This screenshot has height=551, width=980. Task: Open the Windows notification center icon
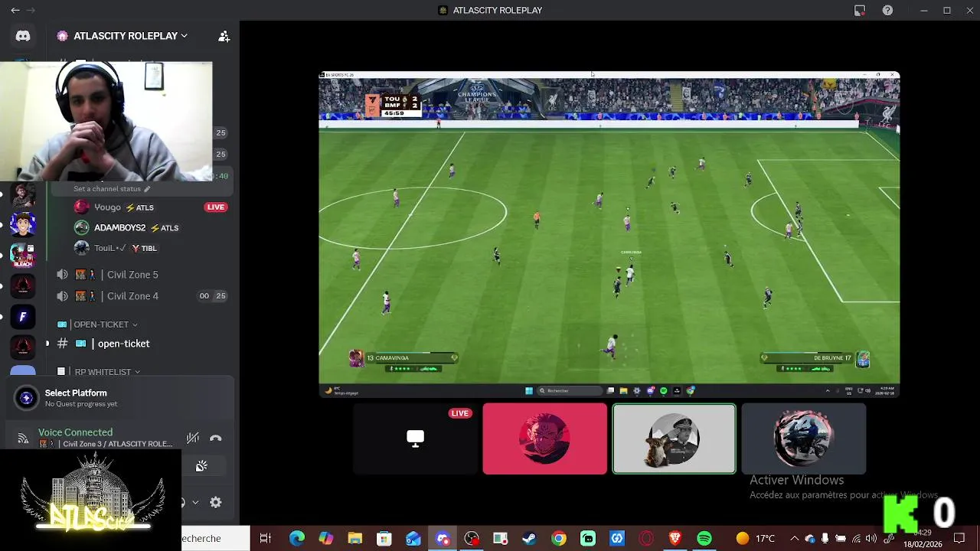[x=959, y=539]
